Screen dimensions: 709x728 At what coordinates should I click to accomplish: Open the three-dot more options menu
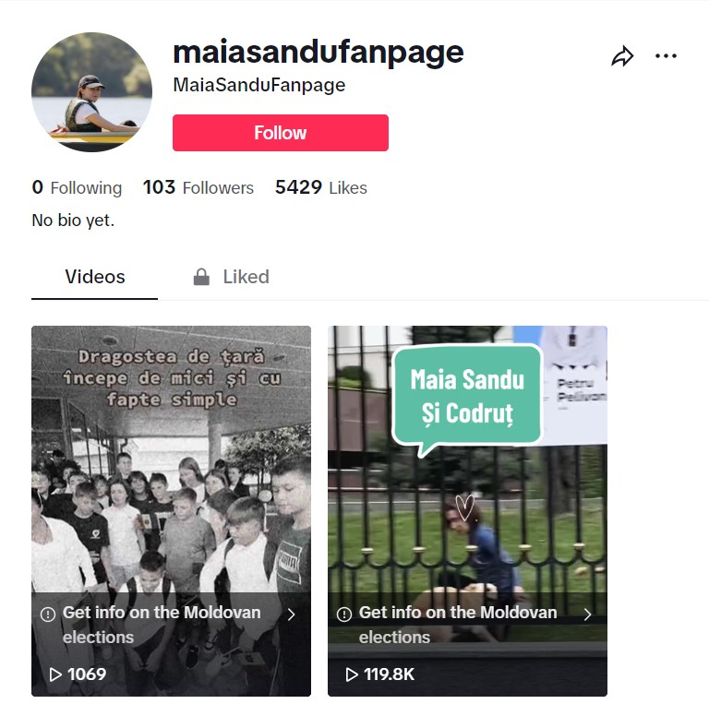coord(666,56)
